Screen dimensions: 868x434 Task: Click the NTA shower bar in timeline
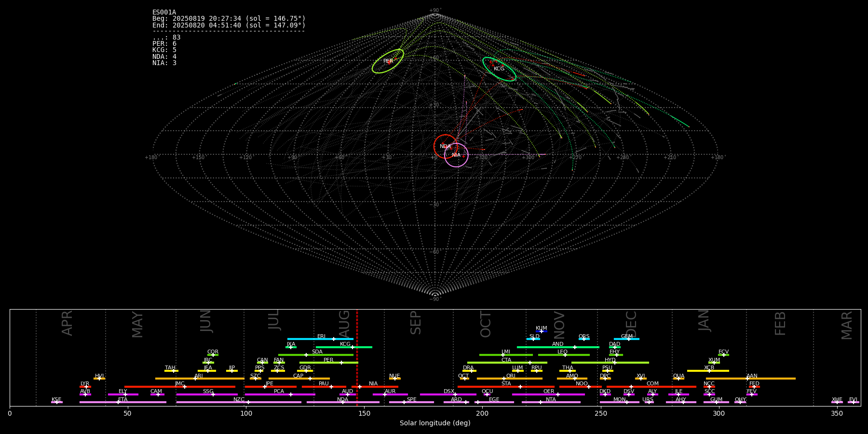[551, 402]
